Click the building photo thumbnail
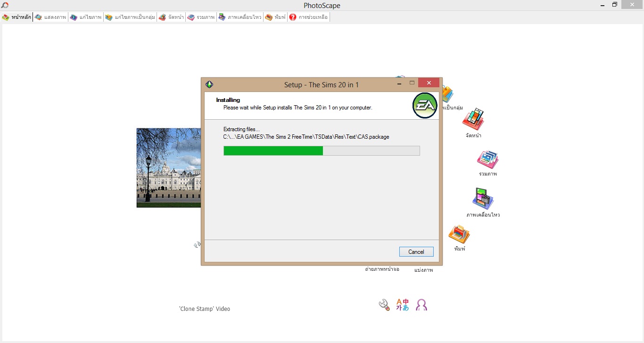The height and width of the screenshot is (343, 644). click(x=169, y=167)
